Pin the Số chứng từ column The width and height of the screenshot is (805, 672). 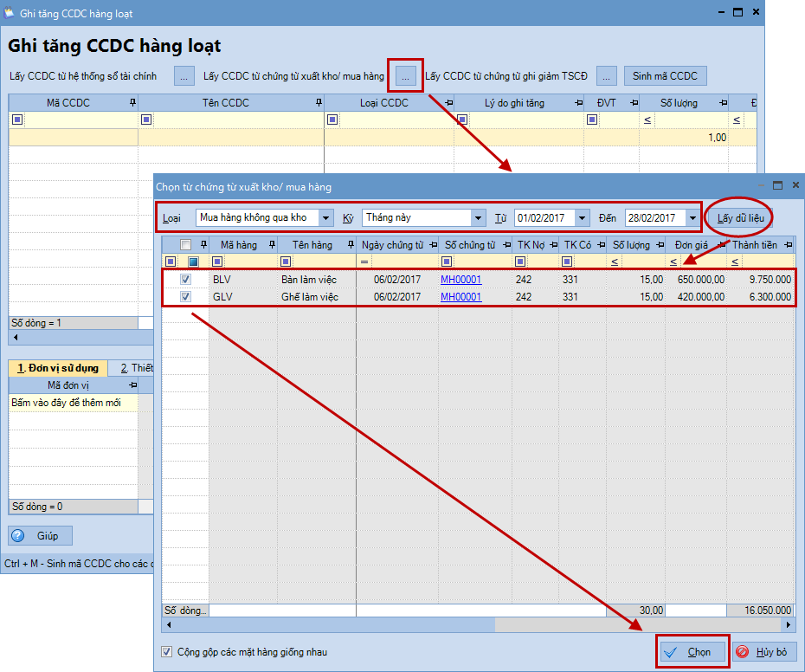pyautogui.click(x=506, y=245)
